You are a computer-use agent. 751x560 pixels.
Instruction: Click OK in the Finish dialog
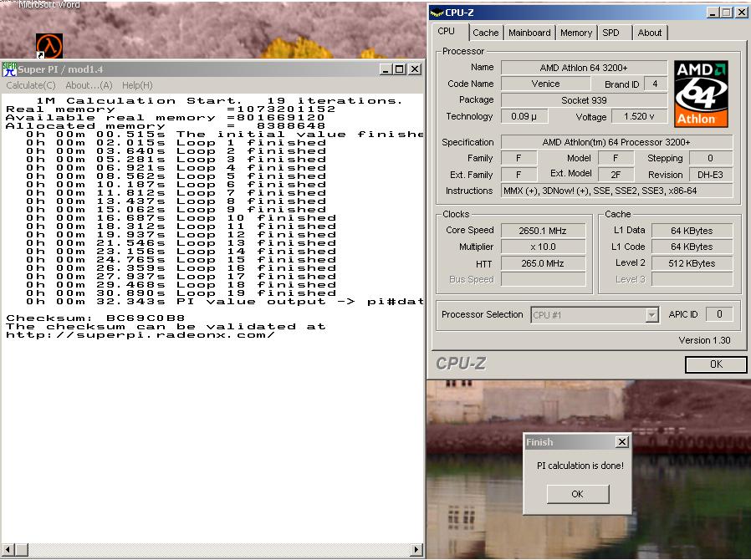pyautogui.click(x=578, y=494)
